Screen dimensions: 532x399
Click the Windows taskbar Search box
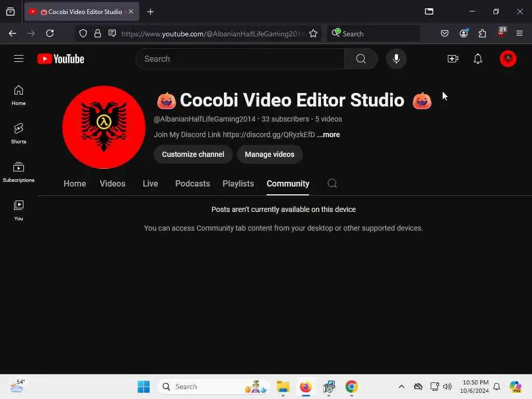click(x=214, y=387)
